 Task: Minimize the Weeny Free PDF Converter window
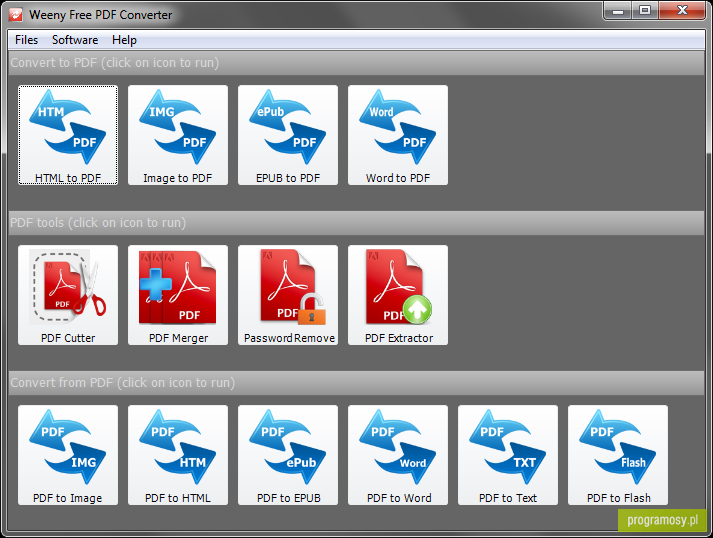tap(618, 10)
